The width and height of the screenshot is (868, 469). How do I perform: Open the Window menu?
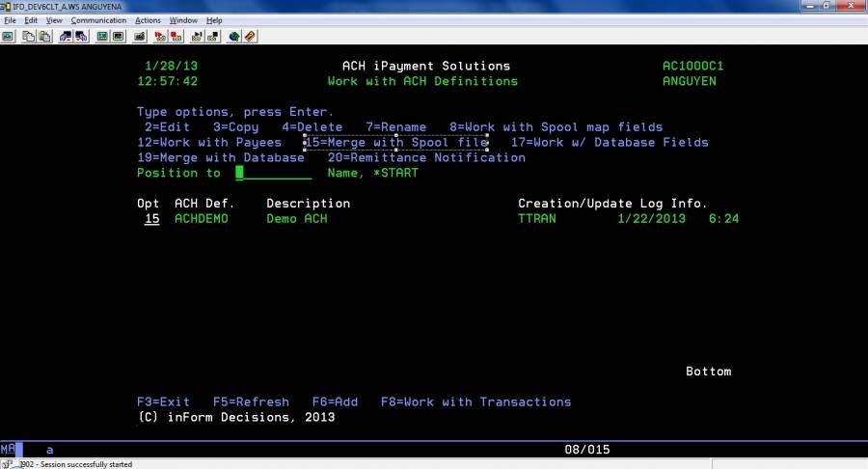pyautogui.click(x=182, y=20)
